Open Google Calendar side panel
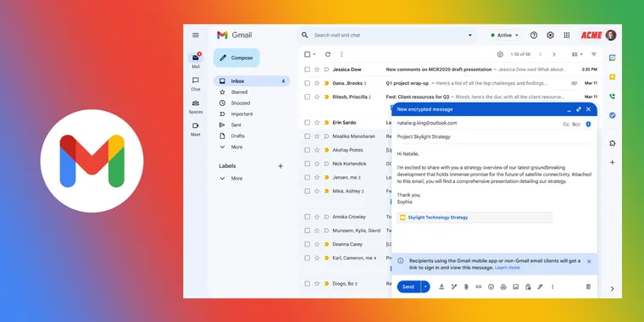644x322 pixels. coord(612,58)
